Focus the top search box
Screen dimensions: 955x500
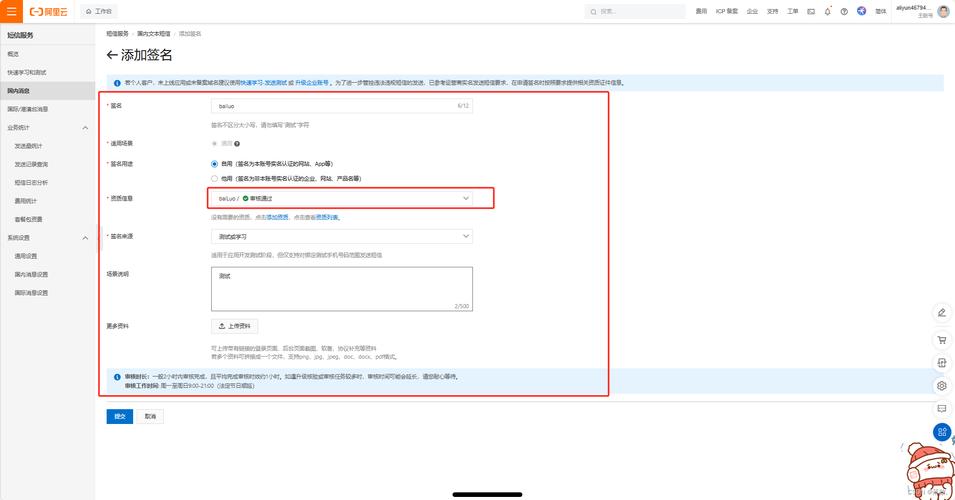click(635, 11)
